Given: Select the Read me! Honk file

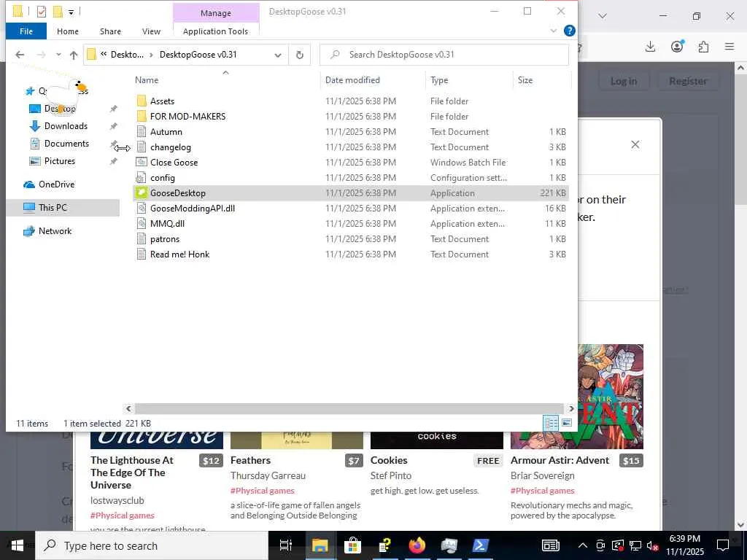Looking at the screenshot, I should pyautogui.click(x=179, y=254).
